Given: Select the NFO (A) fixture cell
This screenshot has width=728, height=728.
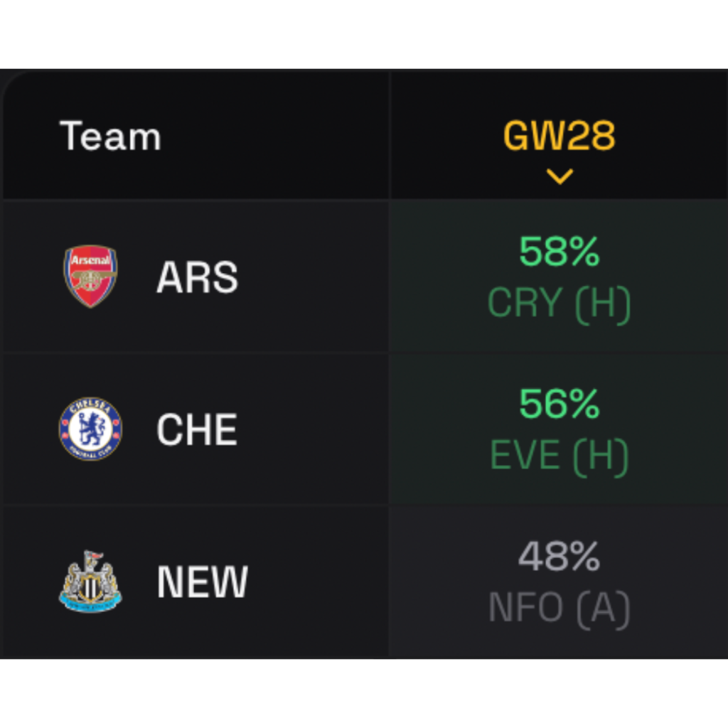Looking at the screenshot, I should pos(560,607).
